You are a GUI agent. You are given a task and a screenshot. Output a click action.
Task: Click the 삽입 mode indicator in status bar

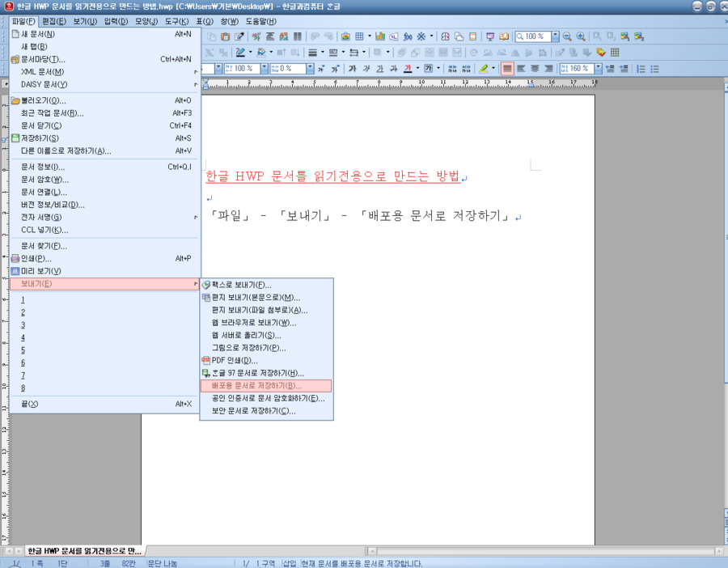coord(290,563)
